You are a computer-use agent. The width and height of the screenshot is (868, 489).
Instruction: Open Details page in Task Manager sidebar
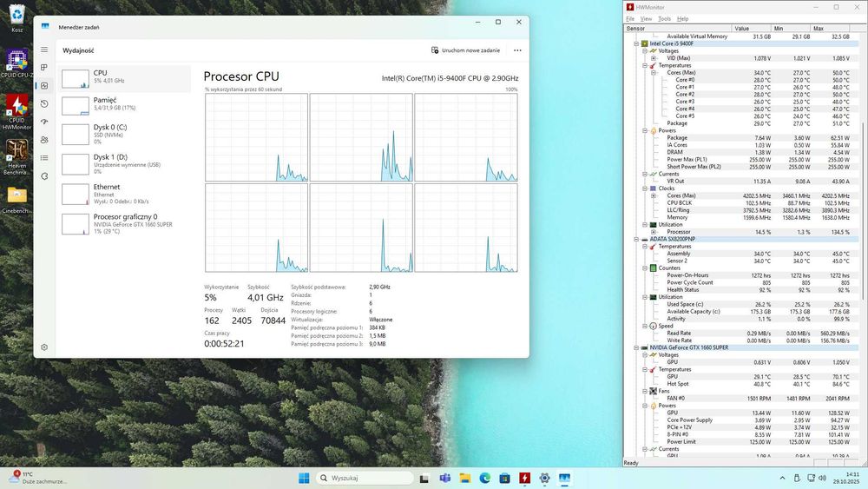44,158
